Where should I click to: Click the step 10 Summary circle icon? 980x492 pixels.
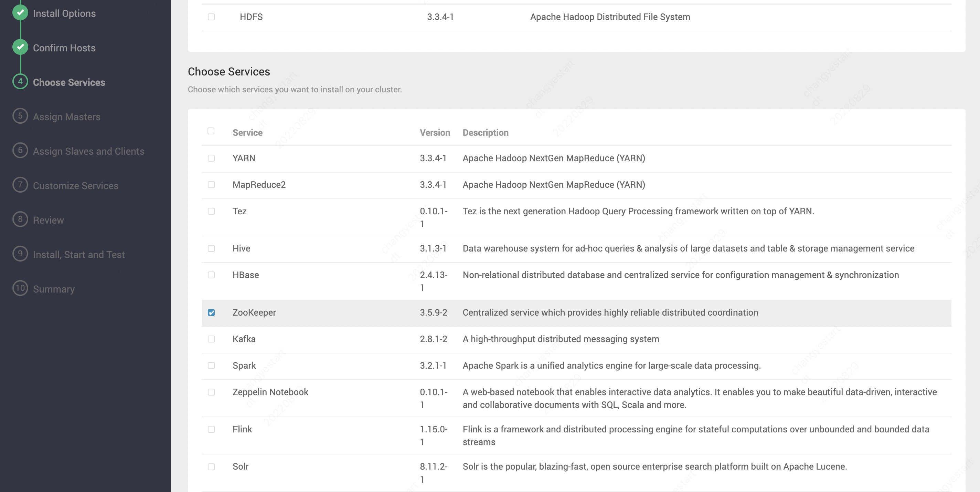click(x=20, y=288)
